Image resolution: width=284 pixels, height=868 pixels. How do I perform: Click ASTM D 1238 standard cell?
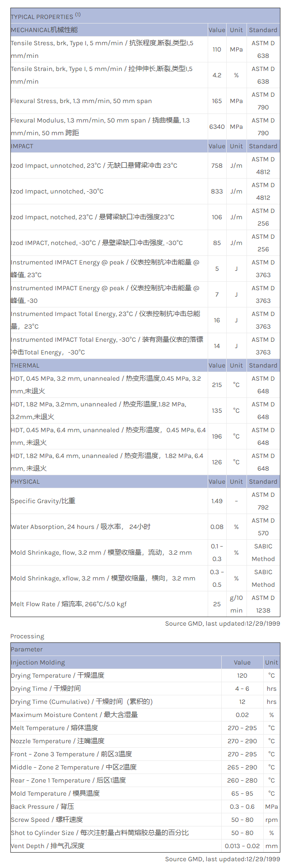[263, 604]
